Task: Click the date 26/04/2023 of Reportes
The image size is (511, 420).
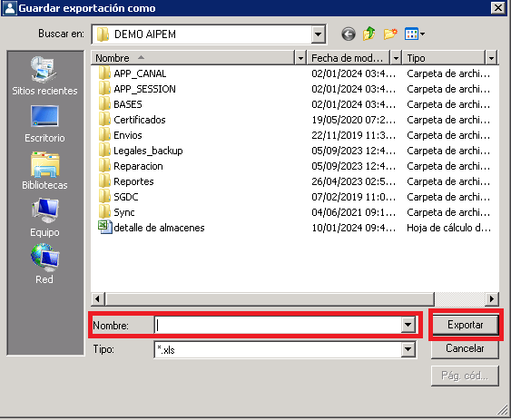Action: tap(353, 181)
